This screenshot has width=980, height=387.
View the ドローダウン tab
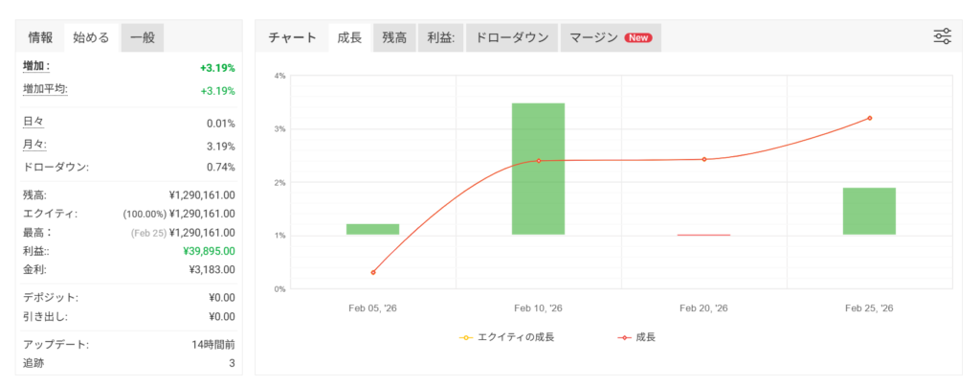[512, 38]
